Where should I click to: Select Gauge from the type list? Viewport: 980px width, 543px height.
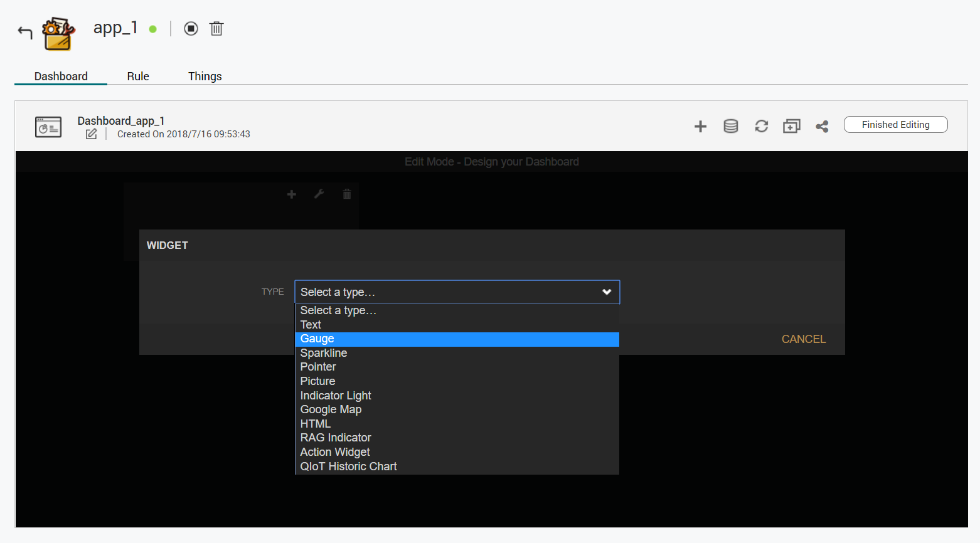[317, 339]
